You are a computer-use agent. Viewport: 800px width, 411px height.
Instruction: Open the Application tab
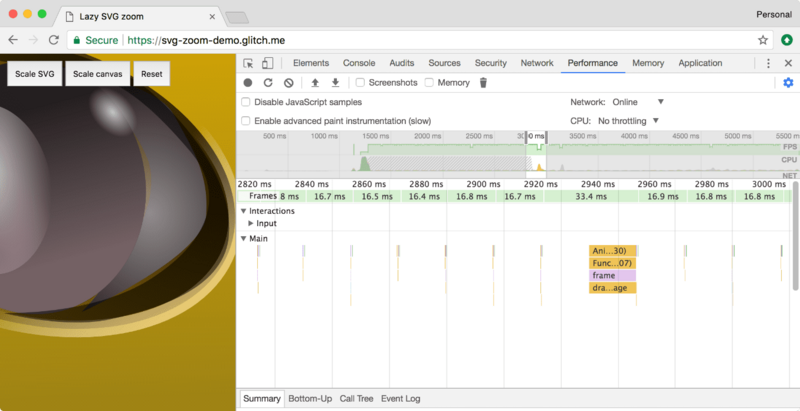[x=700, y=63]
